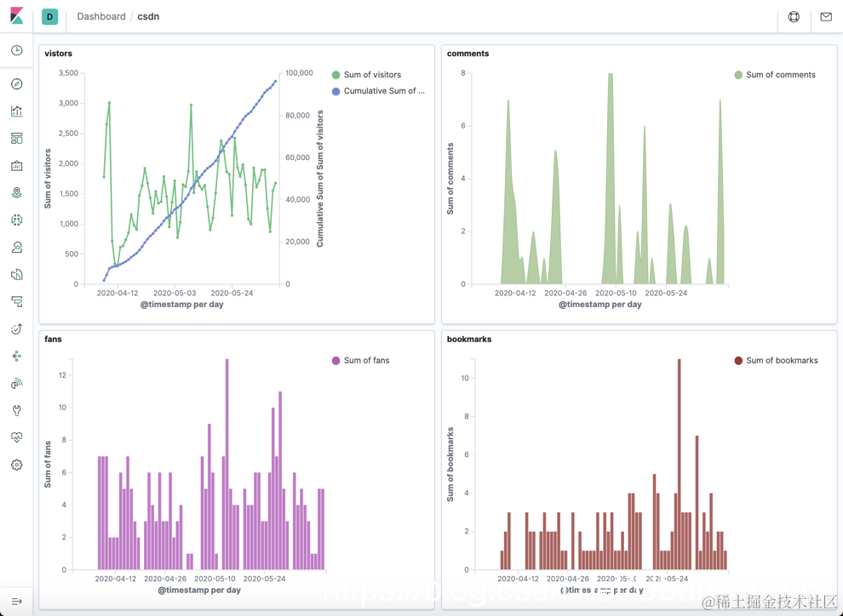Click @timestamp per day under fans chart
843x616 pixels.
tap(199, 590)
